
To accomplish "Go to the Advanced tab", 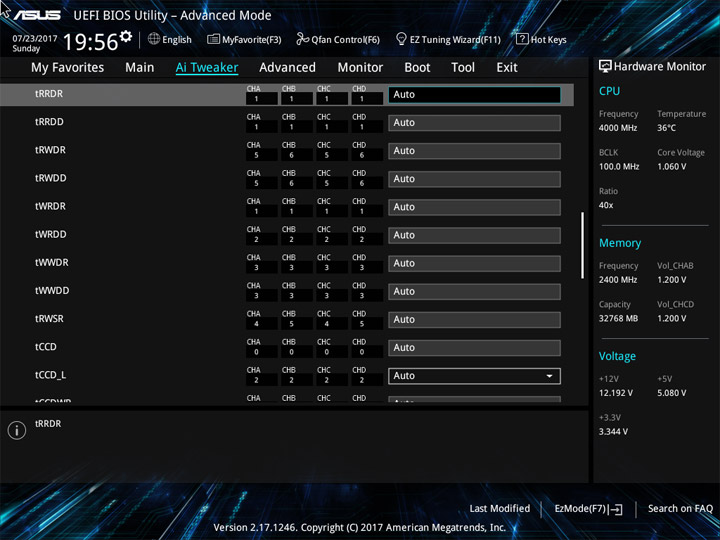I will 287,68.
